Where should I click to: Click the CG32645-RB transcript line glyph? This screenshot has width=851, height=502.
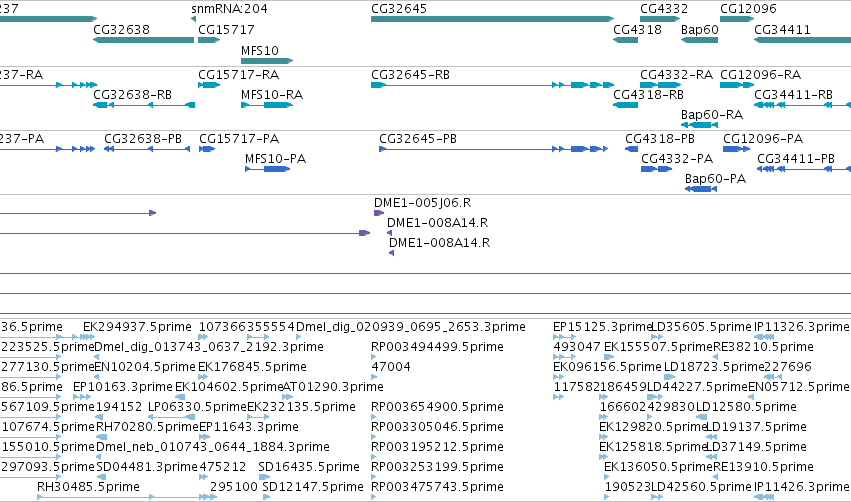[492, 85]
